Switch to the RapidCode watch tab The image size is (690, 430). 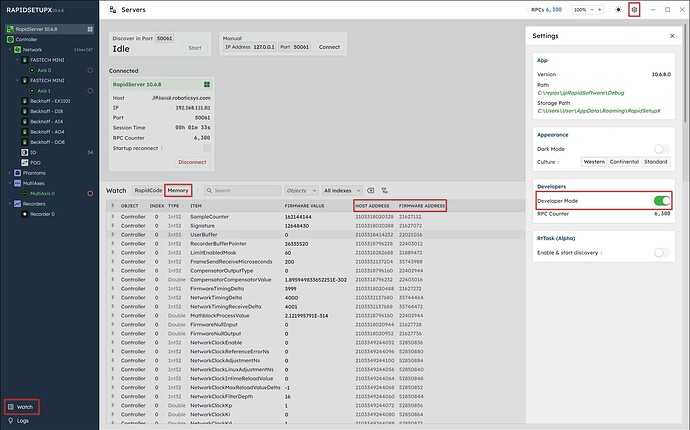click(x=148, y=189)
